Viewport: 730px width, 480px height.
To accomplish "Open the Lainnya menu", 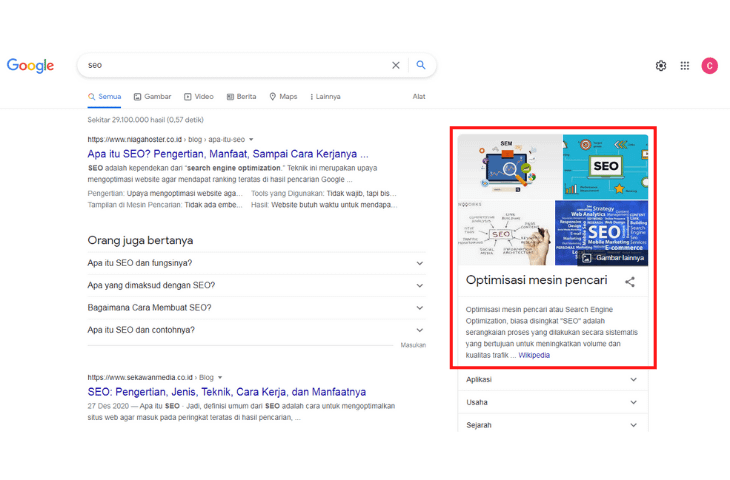I will tap(325, 97).
